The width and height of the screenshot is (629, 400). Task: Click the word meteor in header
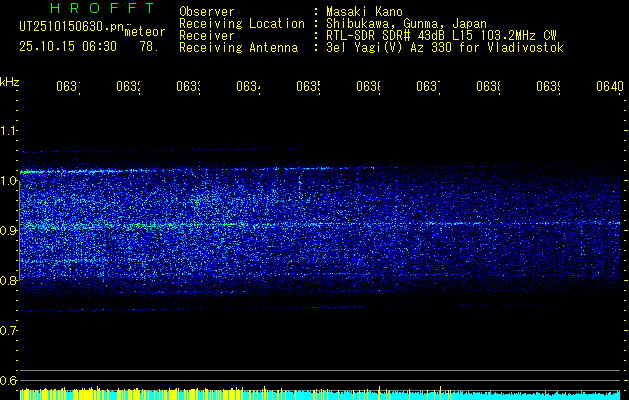tap(145, 32)
